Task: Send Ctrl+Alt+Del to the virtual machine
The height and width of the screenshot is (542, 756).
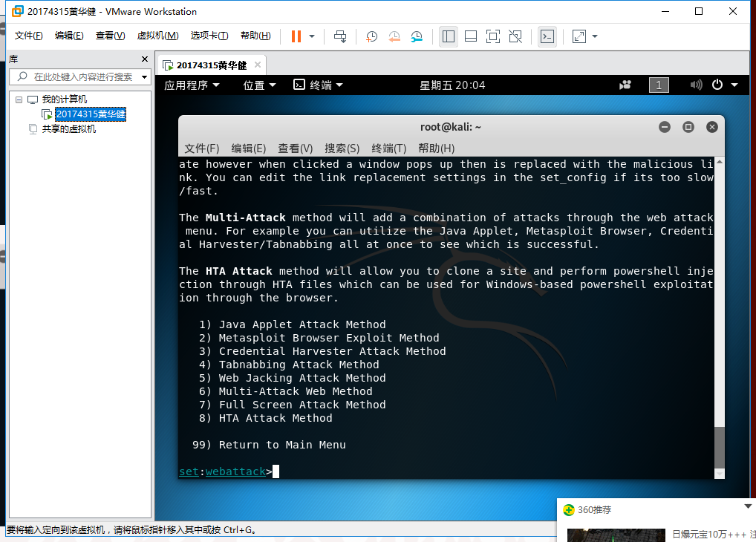Action: coord(340,36)
